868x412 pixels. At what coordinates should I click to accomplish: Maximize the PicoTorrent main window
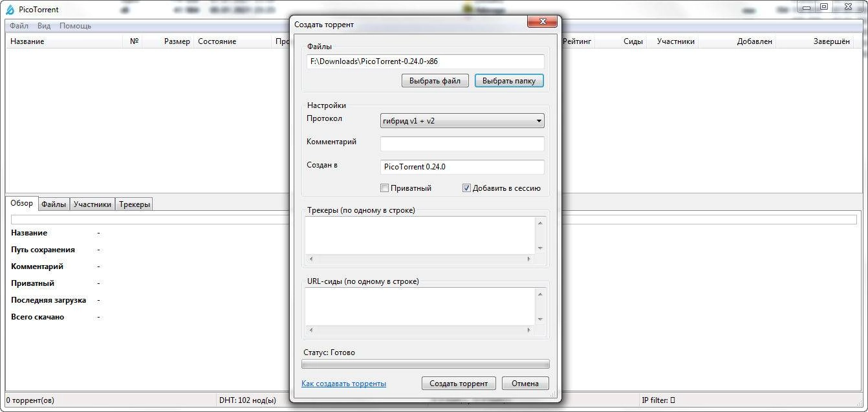824,7
